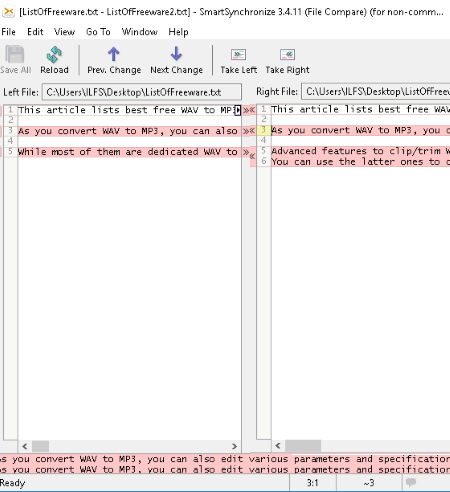The image size is (450, 492).
Task: Jump to previous change with up arrow
Action: 114,54
